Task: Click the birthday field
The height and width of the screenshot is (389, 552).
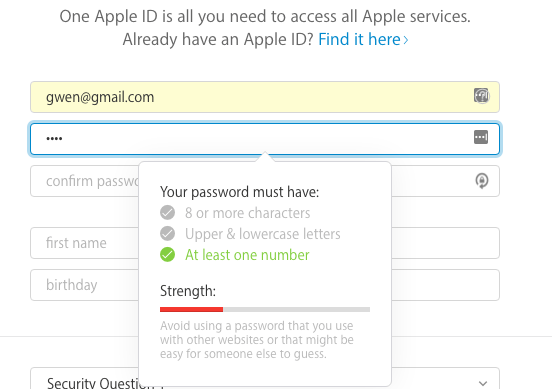Action: [84, 285]
